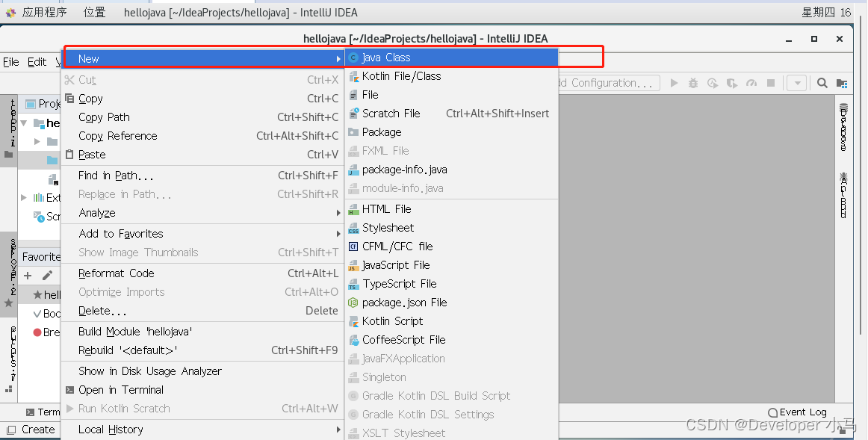868x440 pixels.
Task: Open the Event Log panel
Action: (797, 412)
